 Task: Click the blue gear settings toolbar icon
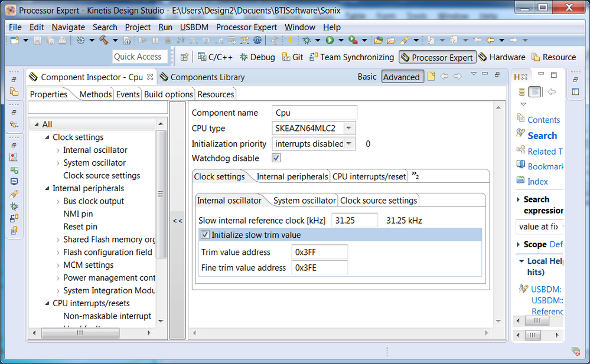click(257, 40)
